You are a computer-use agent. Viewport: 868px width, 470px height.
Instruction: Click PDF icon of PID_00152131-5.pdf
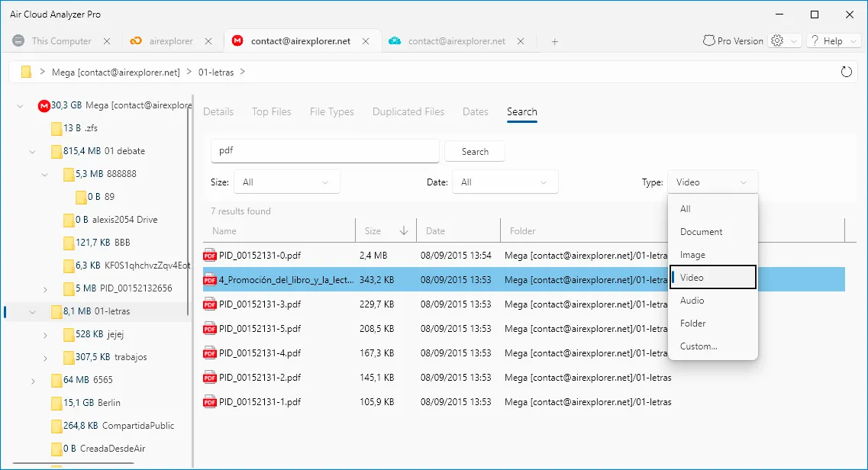(x=210, y=328)
